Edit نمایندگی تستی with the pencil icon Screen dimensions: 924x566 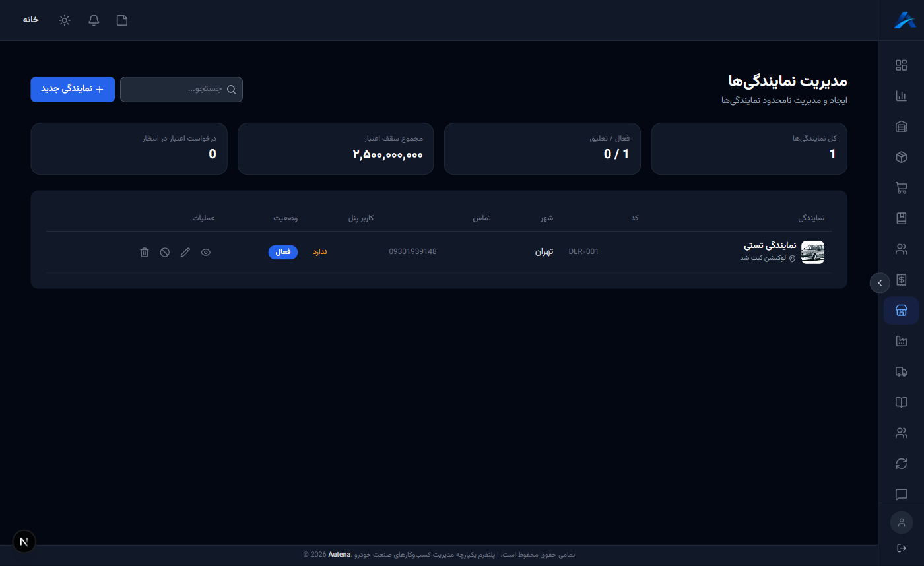tap(185, 252)
